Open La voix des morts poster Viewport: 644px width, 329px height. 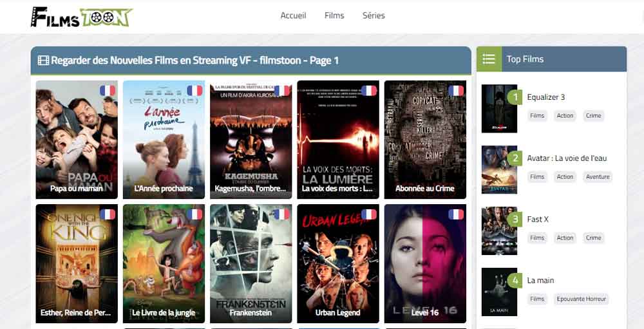[x=338, y=140]
